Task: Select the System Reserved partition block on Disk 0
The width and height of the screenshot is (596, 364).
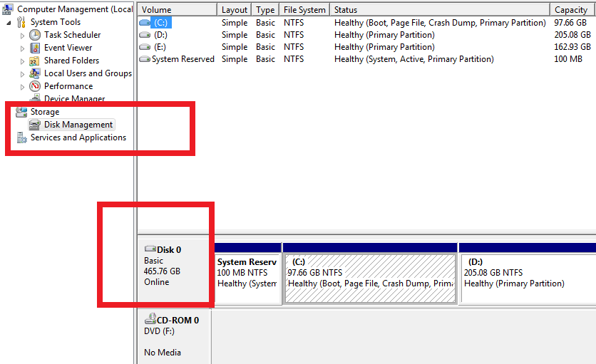Action: [x=248, y=274]
